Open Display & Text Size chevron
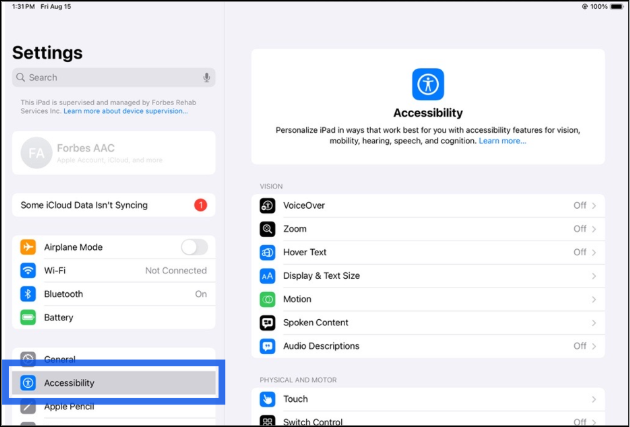Viewport: 630px width, 427px height. 594,276
